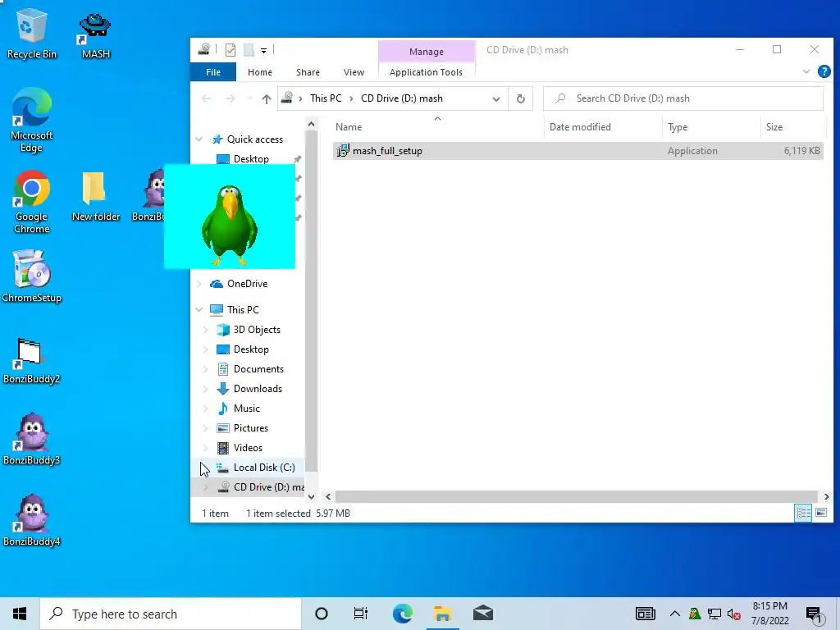Expand the ribbon with chevron
Screen dimensions: 840x630
point(806,71)
